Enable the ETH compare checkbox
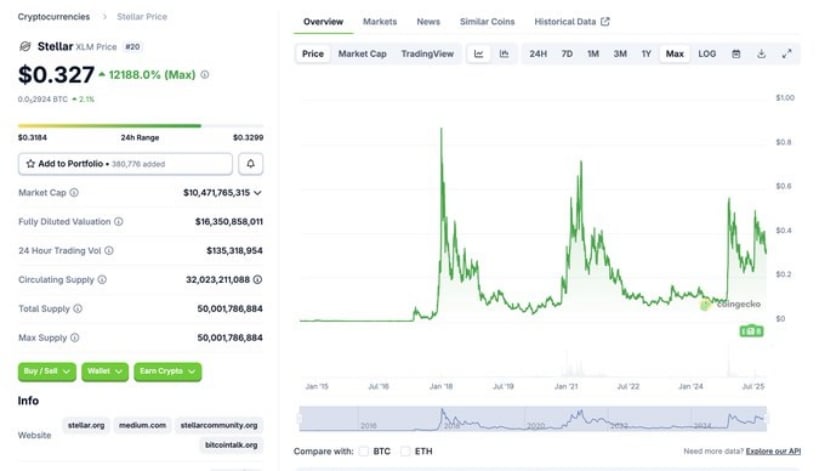This screenshot has height=471, width=825. [x=405, y=451]
